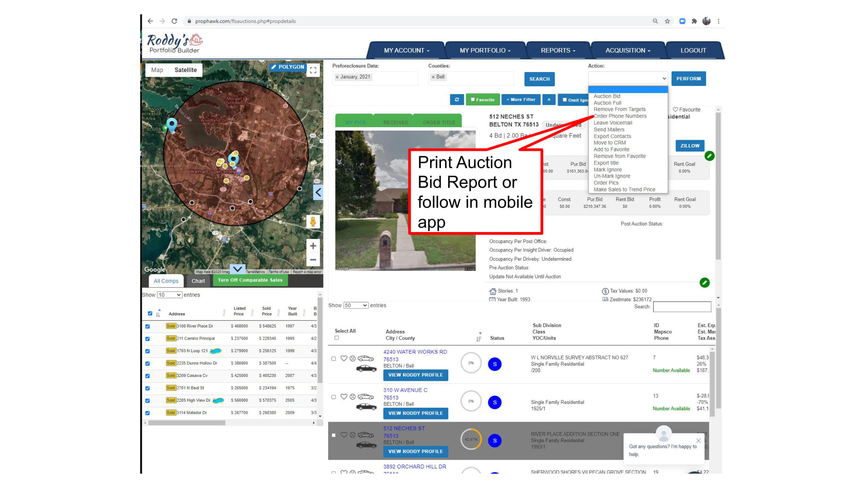Choose Send Mailers from Action list

click(609, 130)
